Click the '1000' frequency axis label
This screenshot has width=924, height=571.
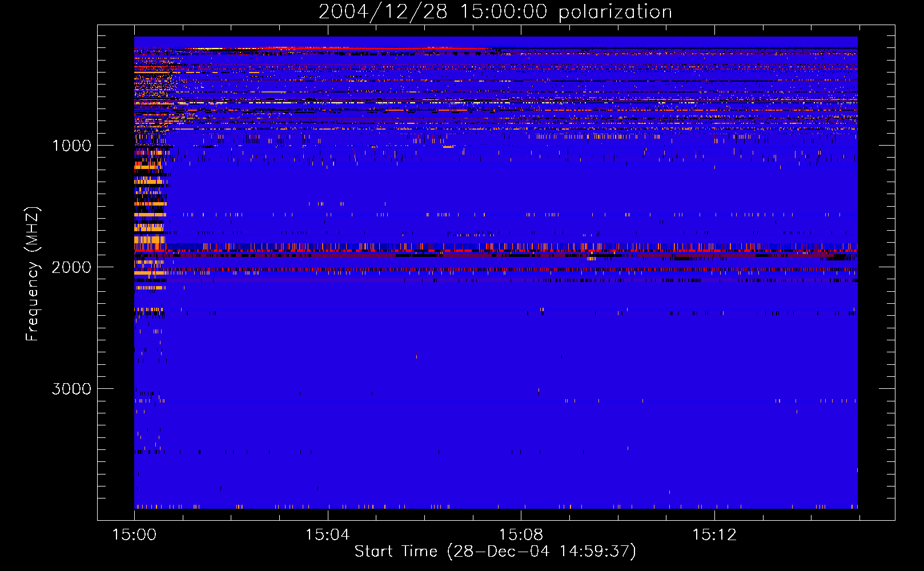[x=72, y=146]
